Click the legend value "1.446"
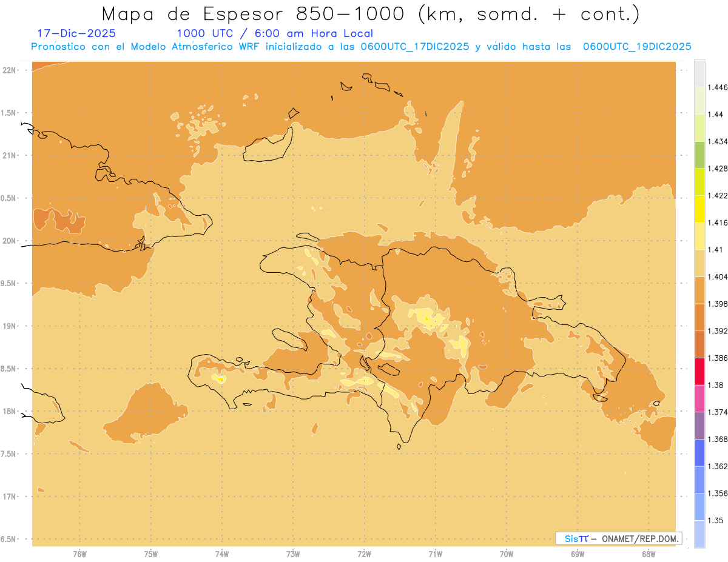The height and width of the screenshot is (562, 728). (717, 87)
